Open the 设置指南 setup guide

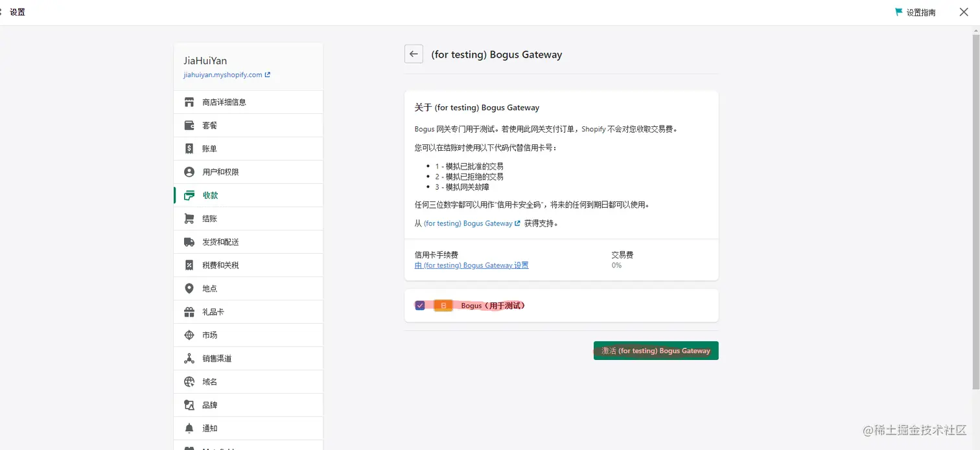(915, 12)
